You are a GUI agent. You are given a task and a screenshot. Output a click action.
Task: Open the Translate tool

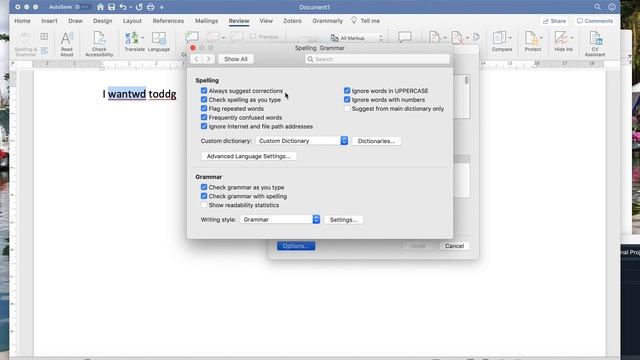[x=132, y=42]
